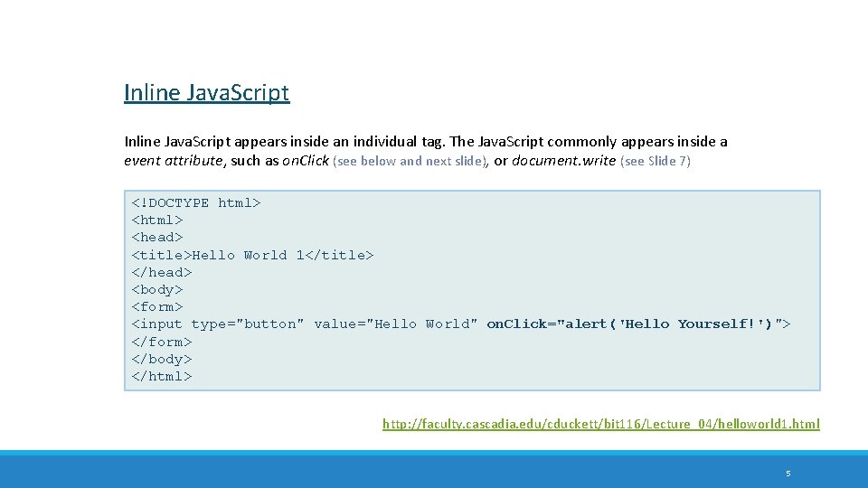Click the '</head>' closing tag line
Image resolution: width=868 pixels, height=488 pixels.
tap(162, 272)
